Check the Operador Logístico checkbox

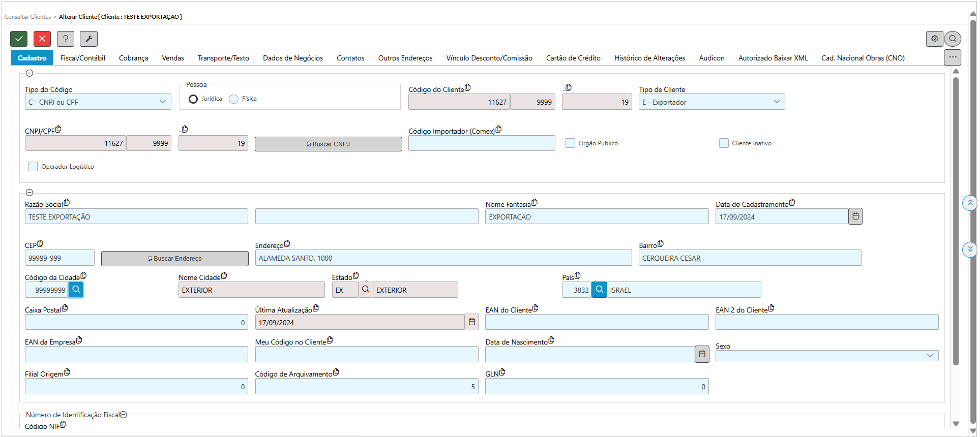pos(33,167)
